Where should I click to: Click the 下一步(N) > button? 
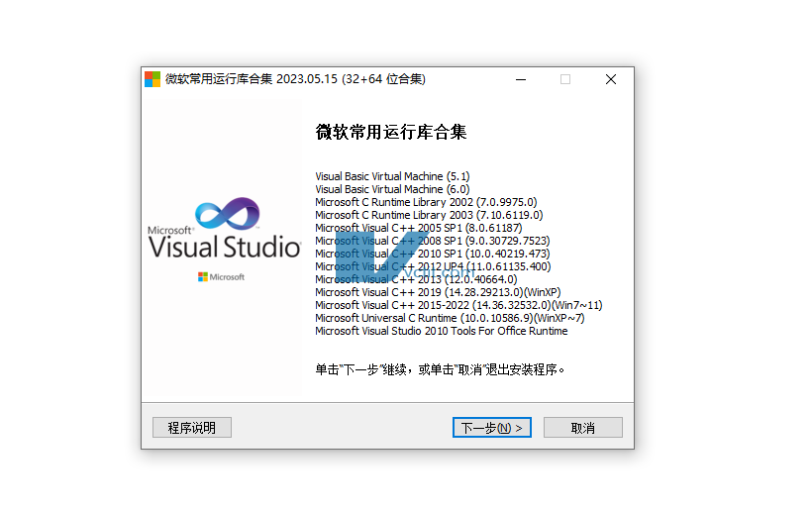tap(491, 428)
